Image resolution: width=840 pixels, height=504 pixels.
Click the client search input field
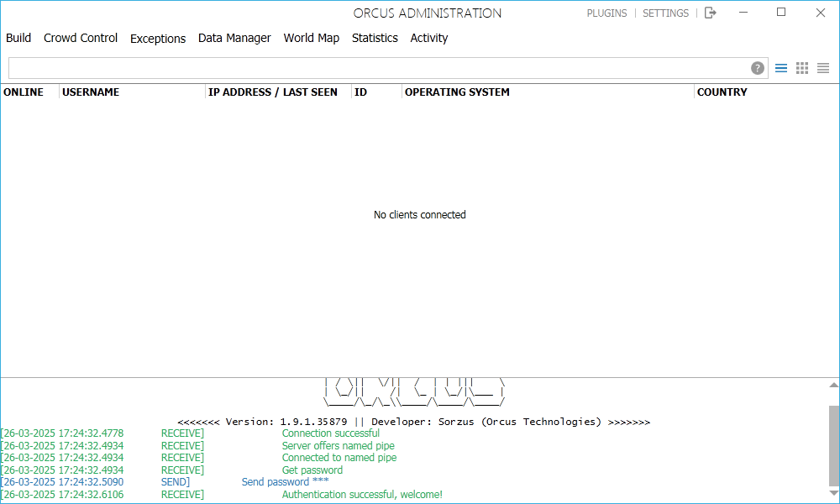tap(378, 68)
